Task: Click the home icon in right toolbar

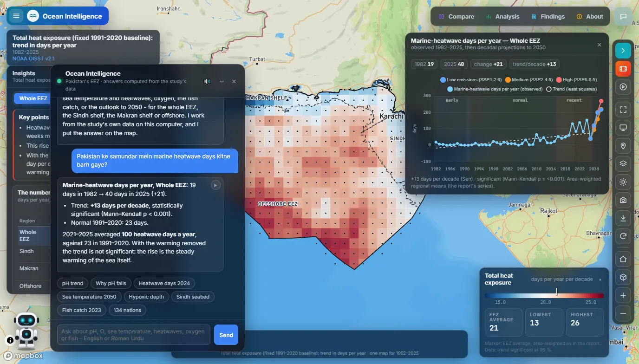Action: point(623,259)
